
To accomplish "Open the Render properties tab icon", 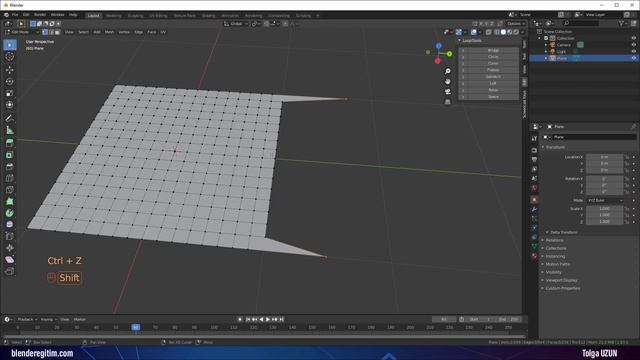I will click(x=534, y=150).
